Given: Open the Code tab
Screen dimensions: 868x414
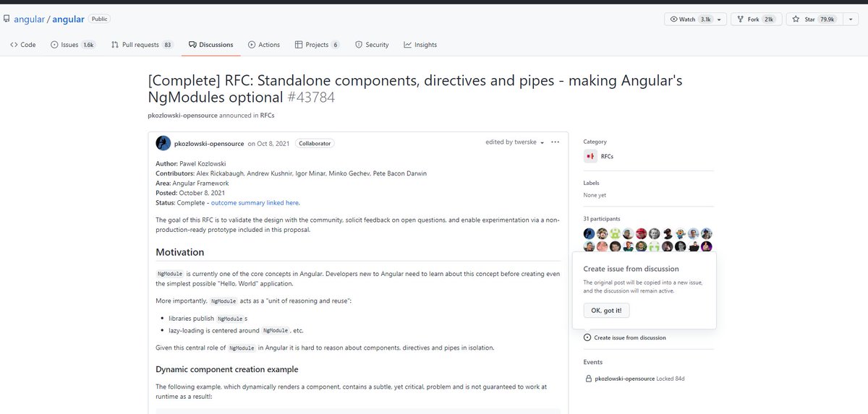Looking at the screenshot, I should [x=23, y=45].
